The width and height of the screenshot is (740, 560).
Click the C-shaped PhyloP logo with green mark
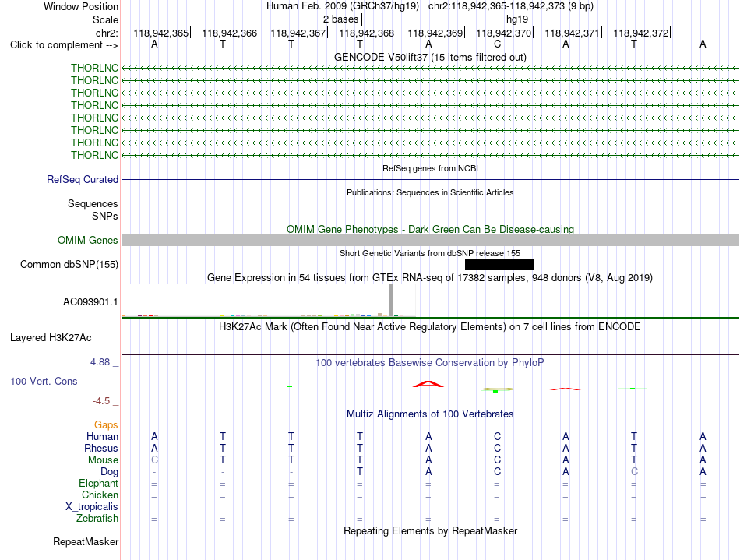[x=497, y=389]
